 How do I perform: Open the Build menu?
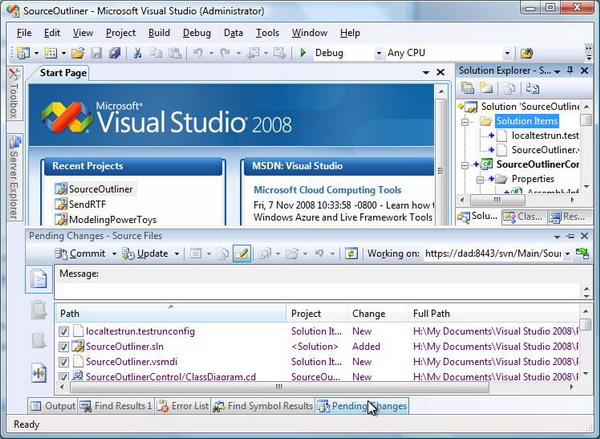[x=159, y=33]
